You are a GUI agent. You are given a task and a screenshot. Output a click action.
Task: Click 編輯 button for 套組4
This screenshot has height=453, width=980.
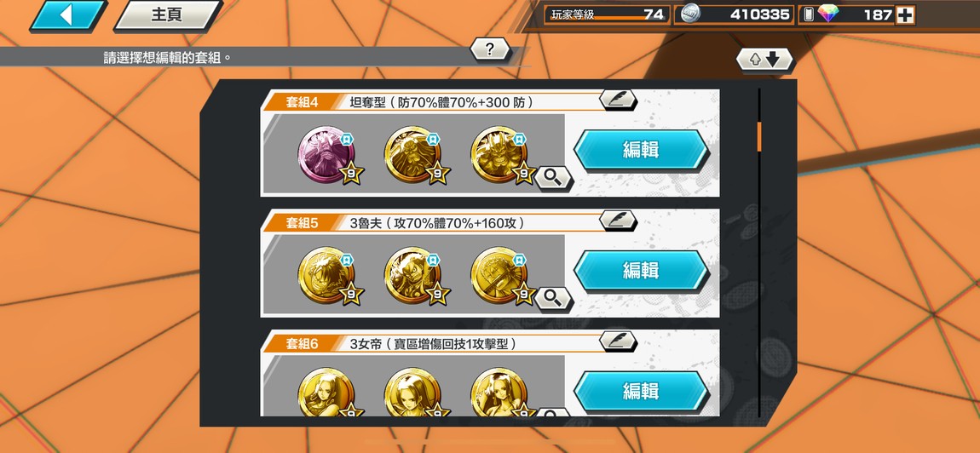click(641, 150)
